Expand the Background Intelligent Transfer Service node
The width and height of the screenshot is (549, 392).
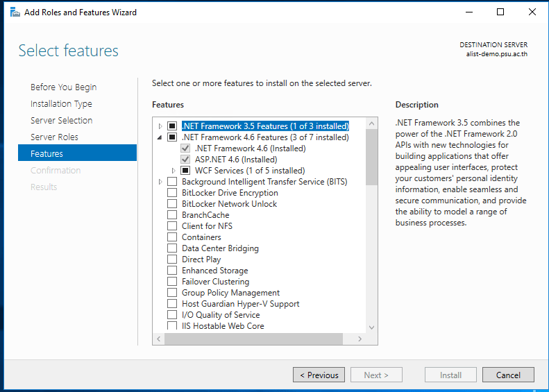(x=160, y=182)
